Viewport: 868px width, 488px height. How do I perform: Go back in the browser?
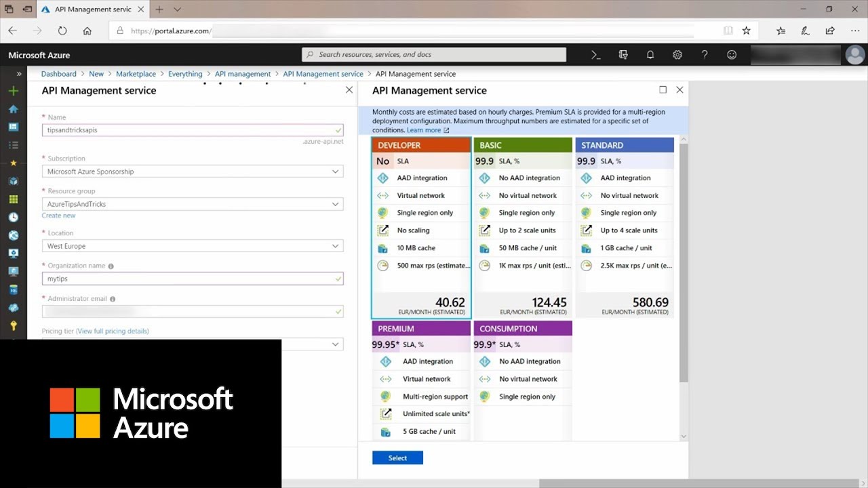(13, 30)
